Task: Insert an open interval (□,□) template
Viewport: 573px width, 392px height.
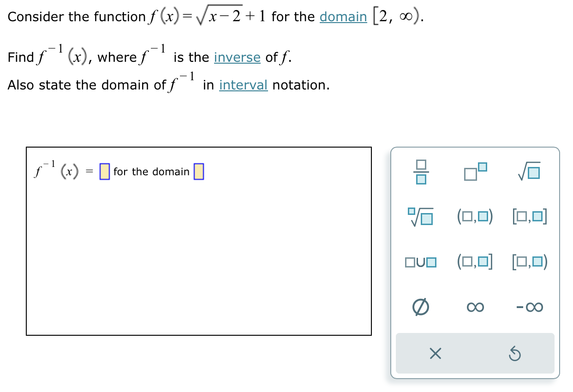Action: [x=475, y=217]
